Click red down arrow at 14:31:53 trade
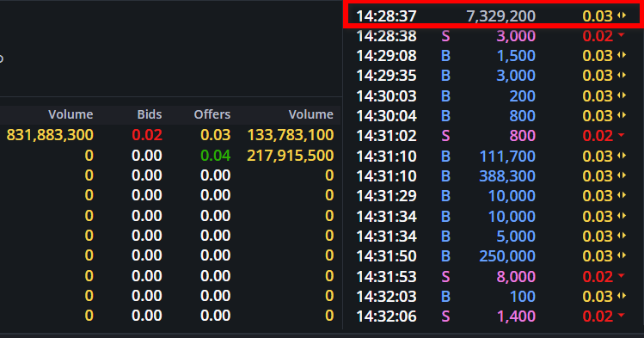 [621, 275]
